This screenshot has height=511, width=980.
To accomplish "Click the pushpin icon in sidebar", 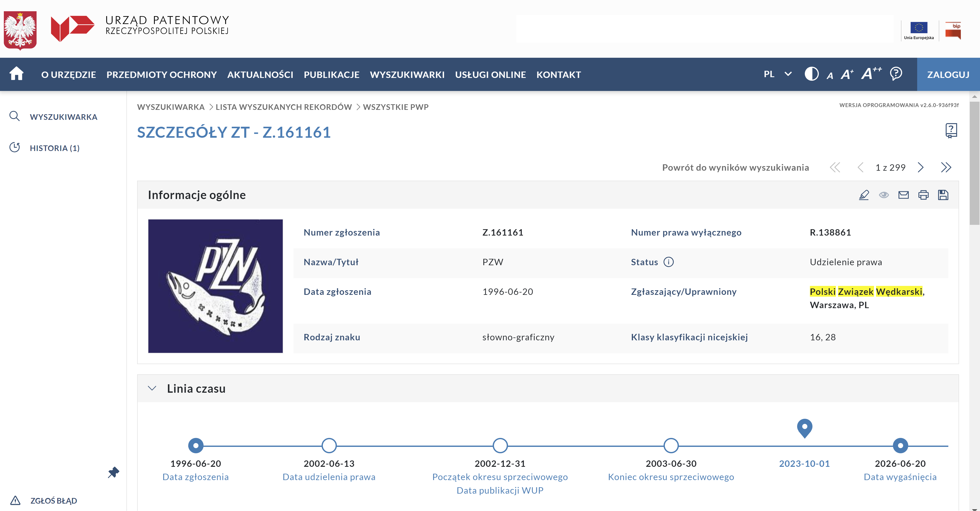I will 113,472.
